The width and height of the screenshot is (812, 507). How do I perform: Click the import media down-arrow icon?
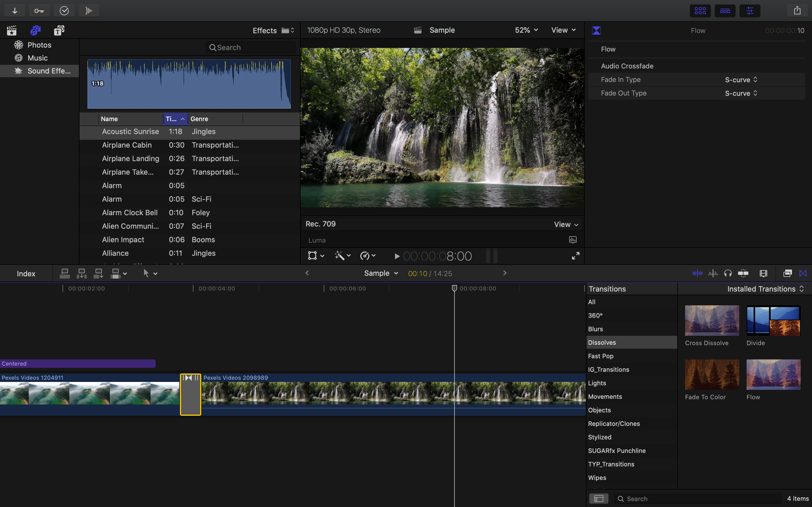point(14,10)
